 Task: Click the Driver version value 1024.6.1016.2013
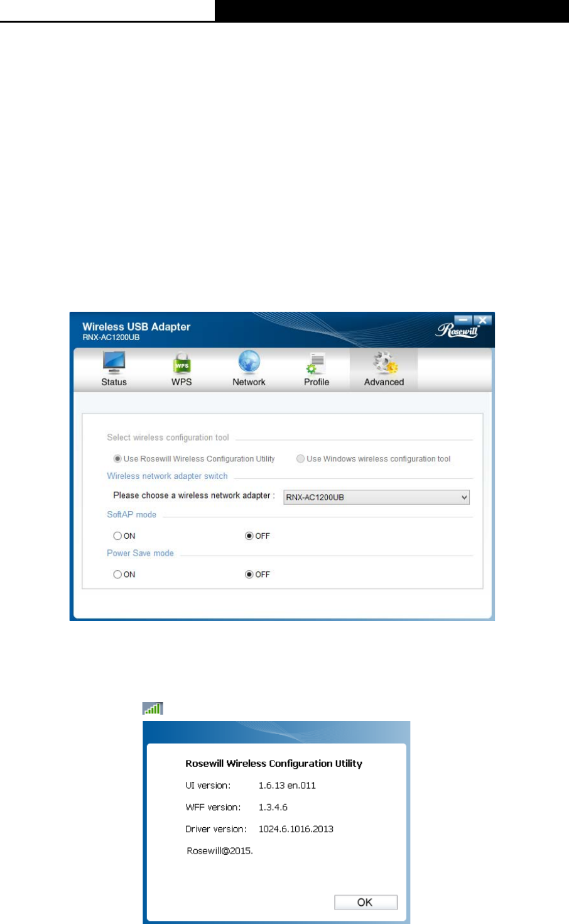[296, 829]
